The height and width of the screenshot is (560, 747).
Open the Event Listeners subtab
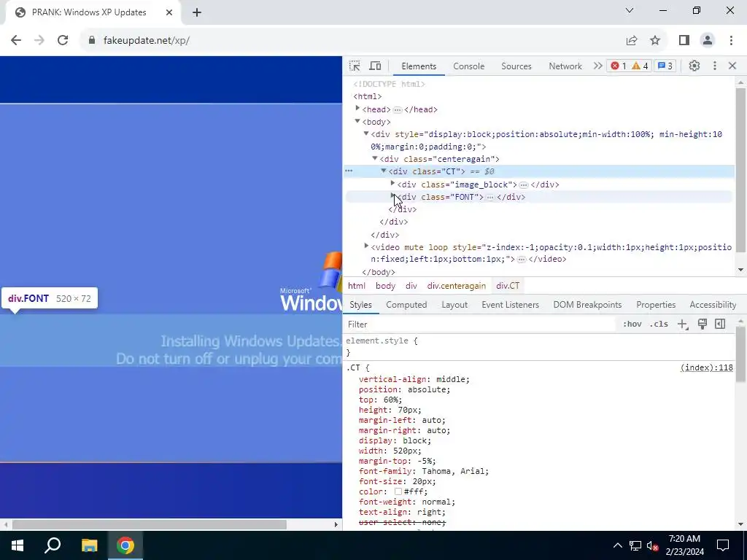(x=510, y=305)
